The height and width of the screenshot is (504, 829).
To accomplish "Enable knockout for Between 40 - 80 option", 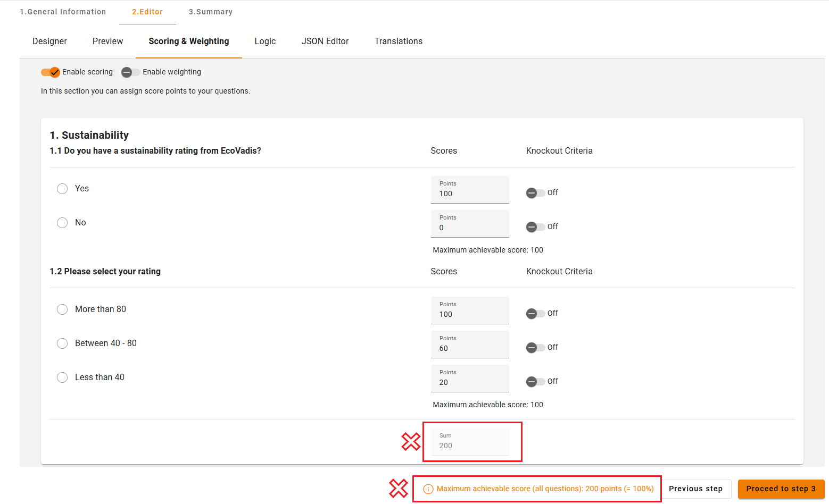I will click(x=535, y=348).
